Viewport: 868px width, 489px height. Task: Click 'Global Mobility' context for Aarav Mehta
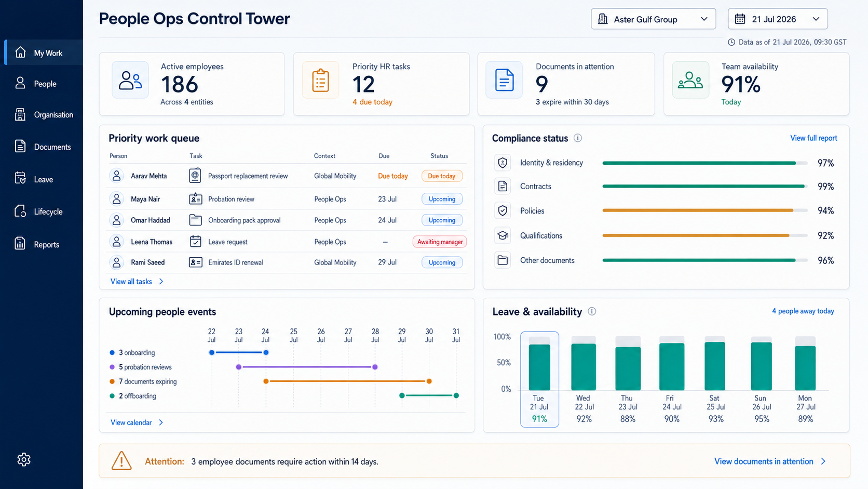[335, 176]
